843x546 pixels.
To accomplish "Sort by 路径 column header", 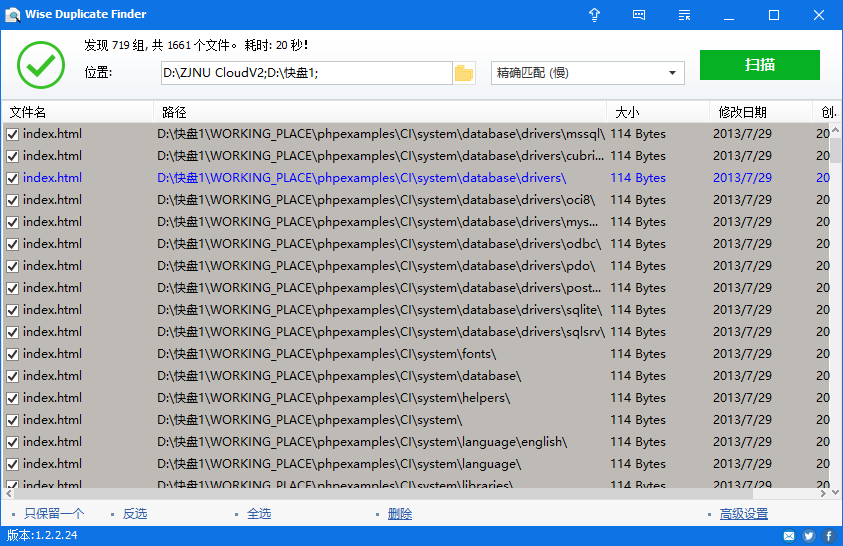I will pyautogui.click(x=380, y=112).
